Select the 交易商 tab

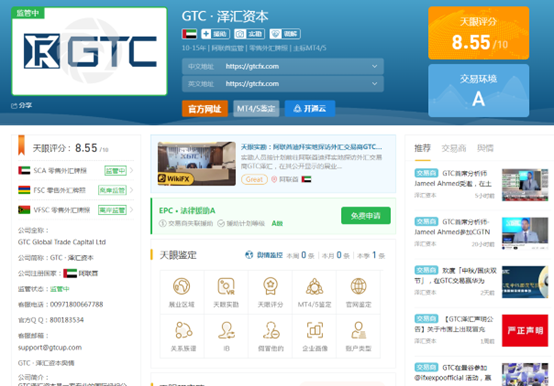click(x=454, y=148)
